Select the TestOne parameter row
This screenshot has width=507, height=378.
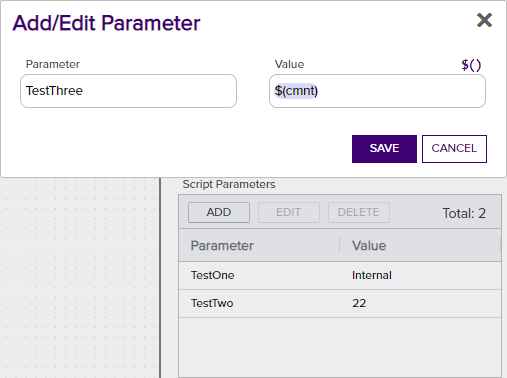tap(340, 275)
